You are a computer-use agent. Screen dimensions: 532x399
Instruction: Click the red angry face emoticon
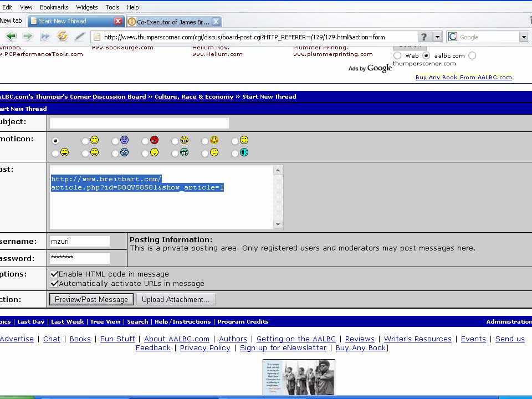[155, 140]
